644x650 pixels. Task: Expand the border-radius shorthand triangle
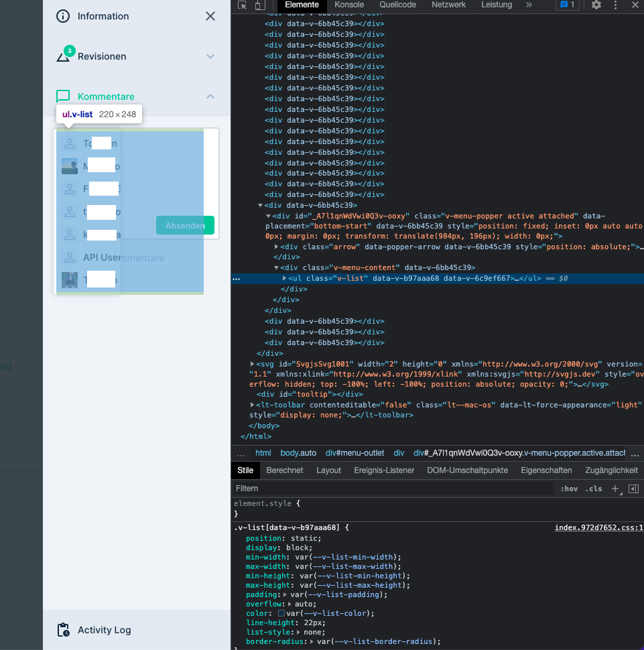(312, 642)
